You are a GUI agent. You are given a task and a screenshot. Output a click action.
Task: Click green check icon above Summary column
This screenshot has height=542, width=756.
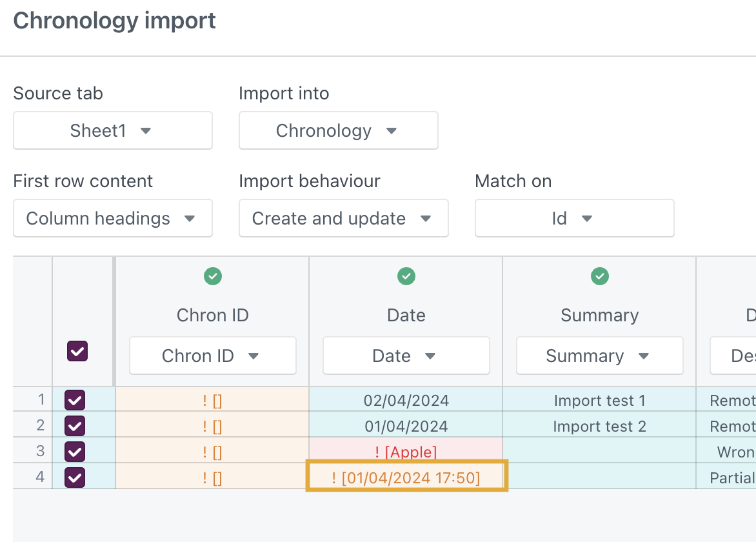pos(600,277)
